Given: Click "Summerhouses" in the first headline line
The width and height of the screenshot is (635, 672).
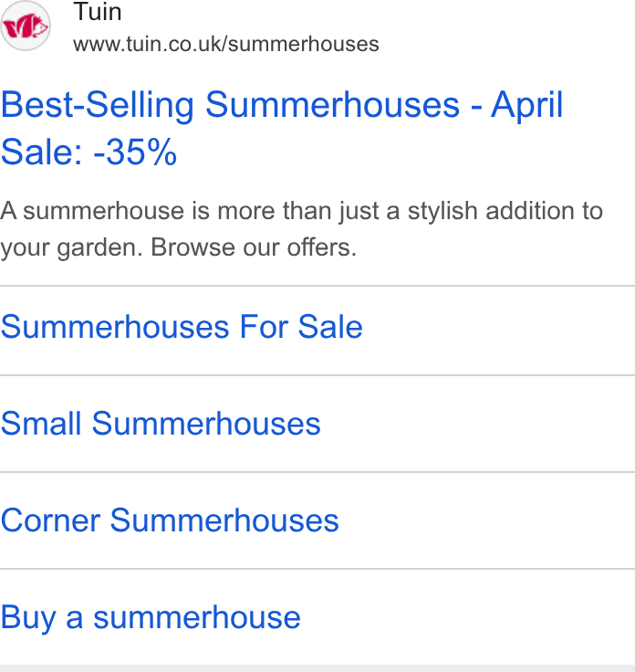Looking at the screenshot, I should [333, 105].
